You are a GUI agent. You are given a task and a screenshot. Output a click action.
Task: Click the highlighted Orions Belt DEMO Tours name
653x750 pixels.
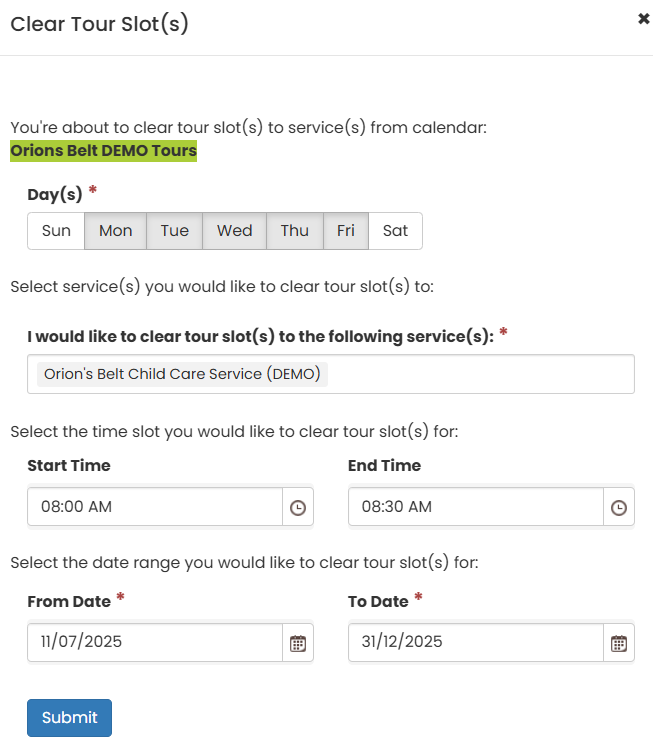click(x=103, y=151)
